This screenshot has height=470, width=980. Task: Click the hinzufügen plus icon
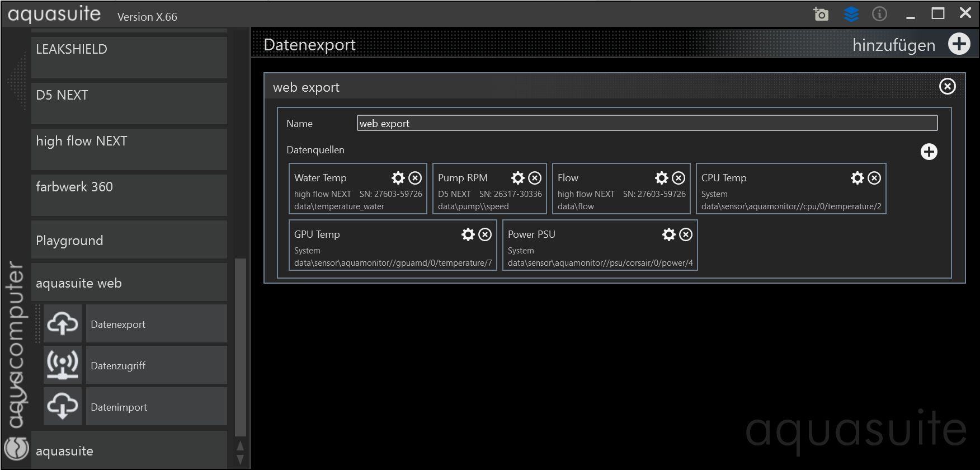pyautogui.click(x=959, y=44)
